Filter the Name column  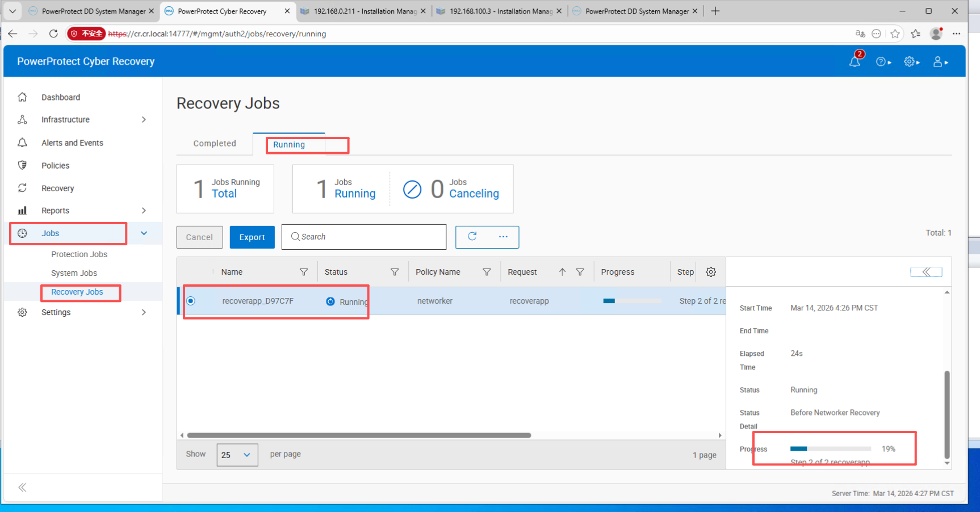point(304,272)
